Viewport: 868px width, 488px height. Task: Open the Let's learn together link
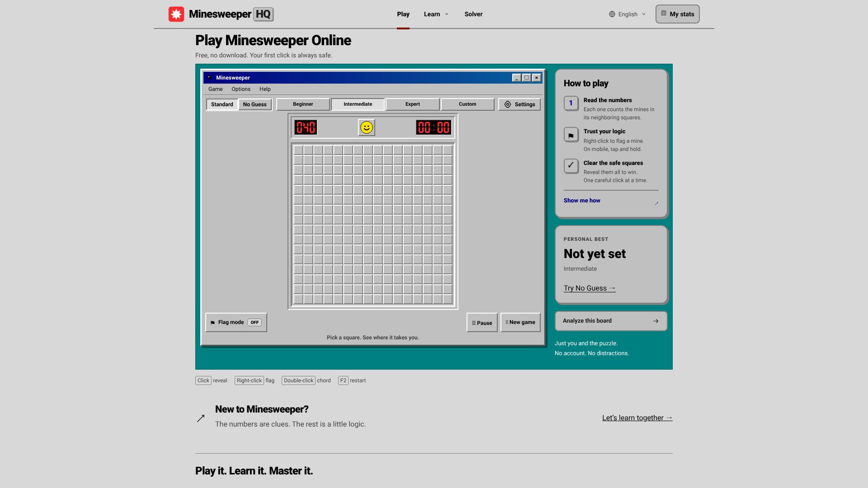coord(637,418)
